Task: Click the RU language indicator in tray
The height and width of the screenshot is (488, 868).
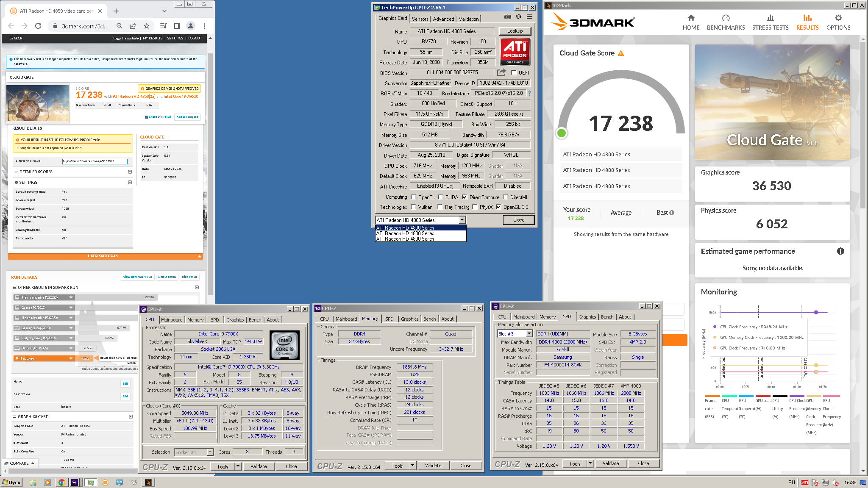Action: point(792,482)
